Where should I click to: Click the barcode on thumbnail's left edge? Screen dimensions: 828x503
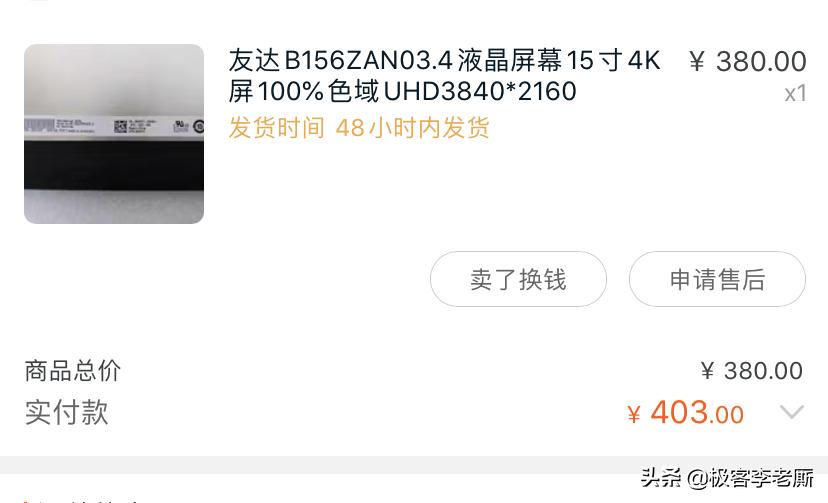pos(39,126)
